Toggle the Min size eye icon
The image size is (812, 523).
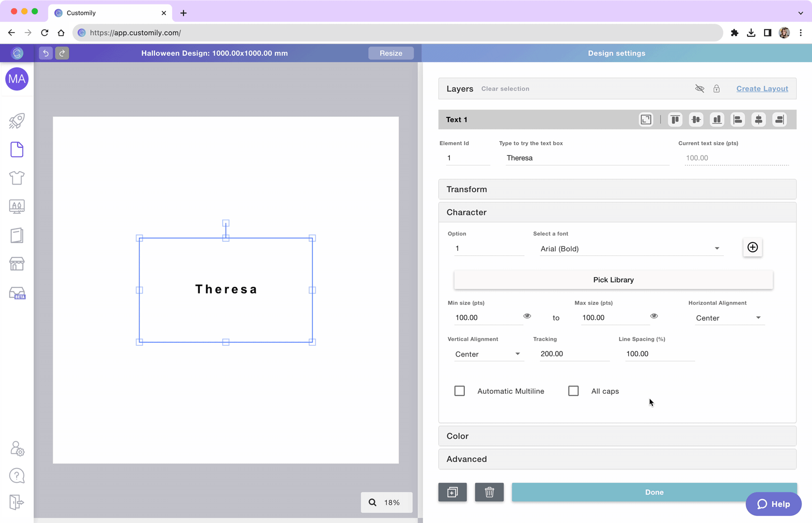pos(527,316)
